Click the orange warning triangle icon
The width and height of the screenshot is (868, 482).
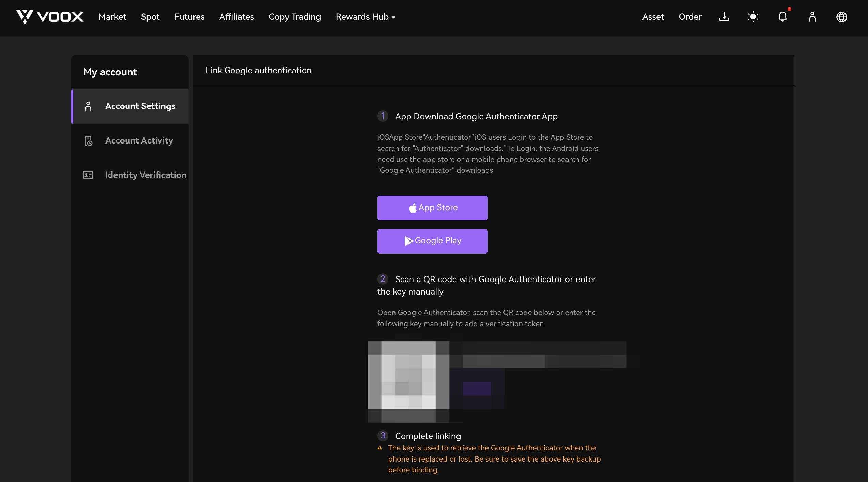click(x=380, y=448)
